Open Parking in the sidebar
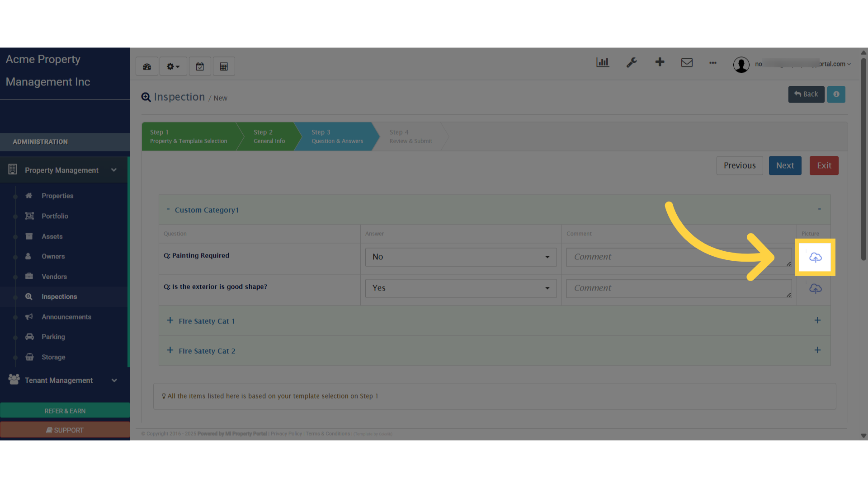868x488 pixels. click(53, 337)
